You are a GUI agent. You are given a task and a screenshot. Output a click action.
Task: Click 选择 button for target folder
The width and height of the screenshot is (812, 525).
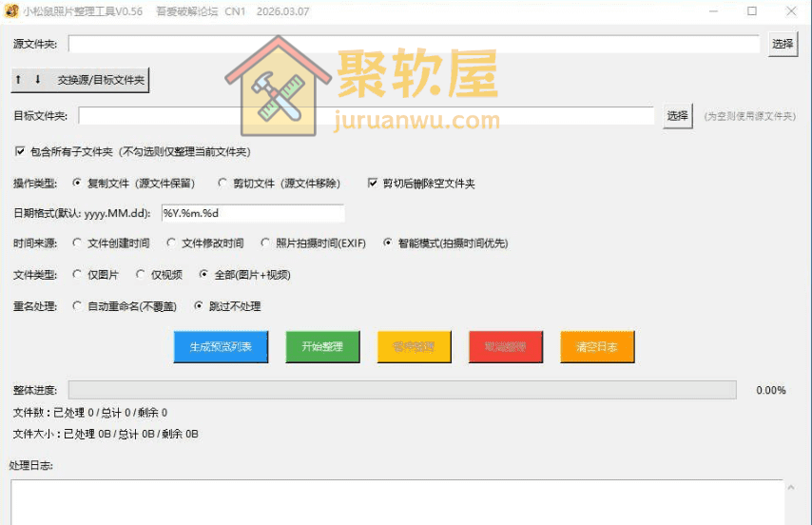[677, 115]
